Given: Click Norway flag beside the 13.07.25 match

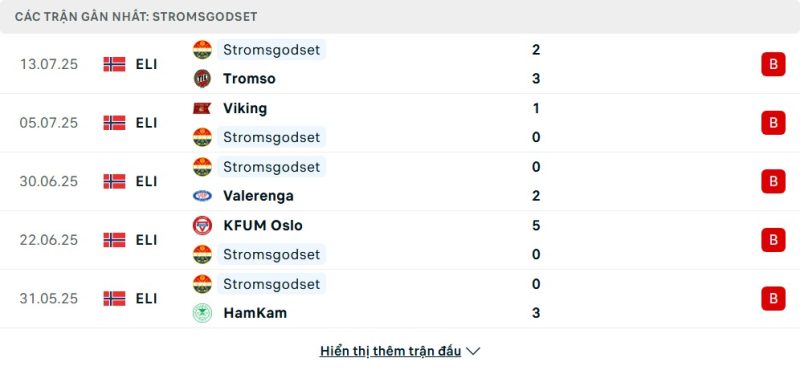Looking at the screenshot, I should [114, 64].
